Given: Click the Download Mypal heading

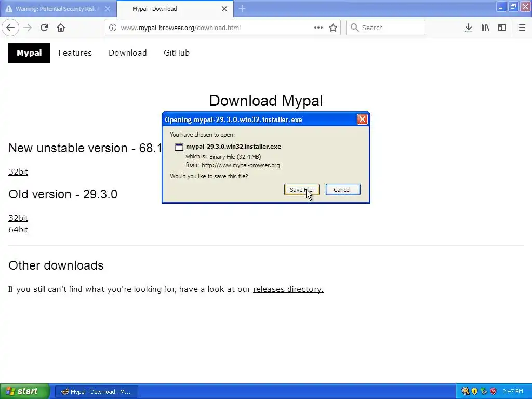Looking at the screenshot, I should pyautogui.click(x=266, y=101).
